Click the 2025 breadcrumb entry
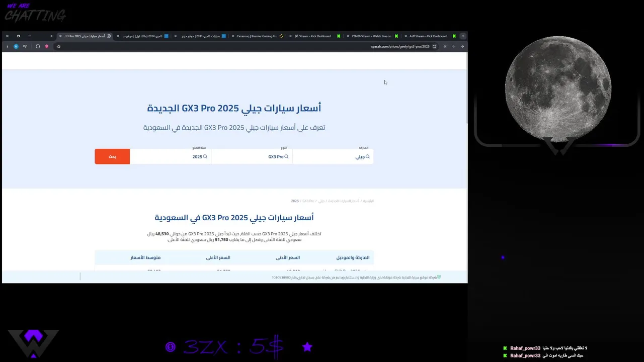This screenshot has width=644, height=362. pos(295,201)
